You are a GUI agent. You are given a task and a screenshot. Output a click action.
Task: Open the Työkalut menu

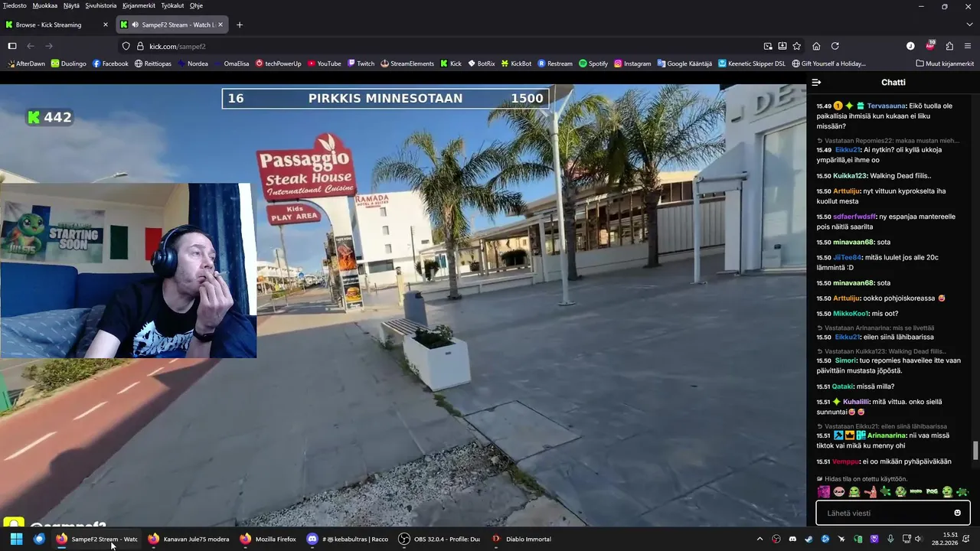coord(172,5)
